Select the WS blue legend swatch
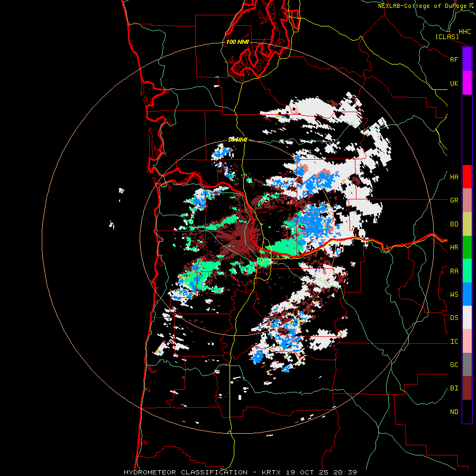Viewport: 476px width, 476px height. (467, 294)
